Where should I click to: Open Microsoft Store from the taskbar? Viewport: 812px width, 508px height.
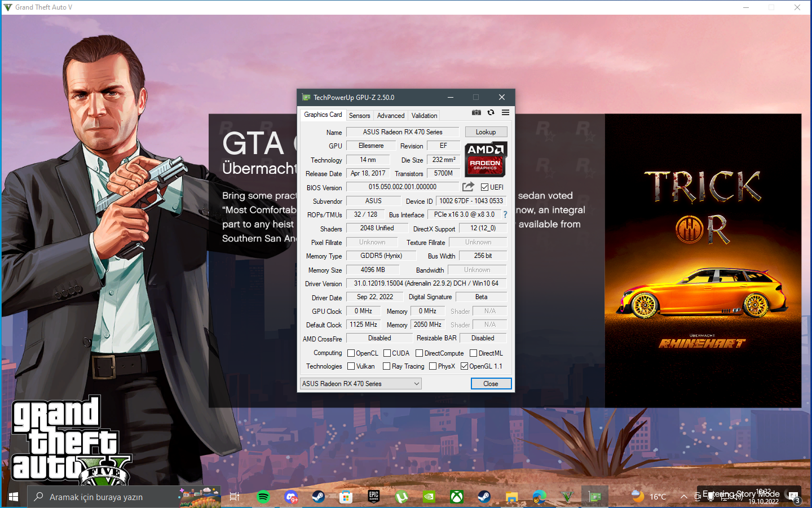coord(346,497)
